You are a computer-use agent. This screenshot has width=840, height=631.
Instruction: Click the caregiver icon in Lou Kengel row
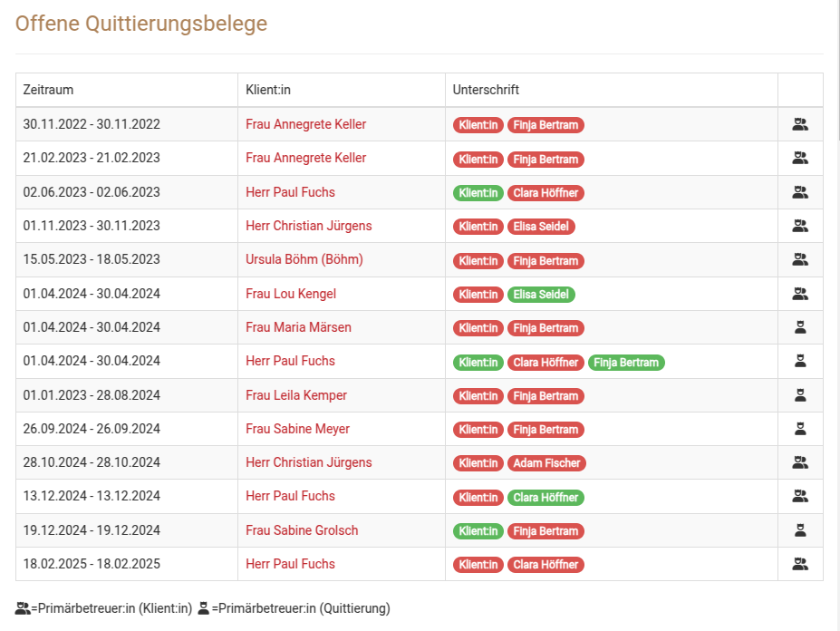[x=799, y=294]
